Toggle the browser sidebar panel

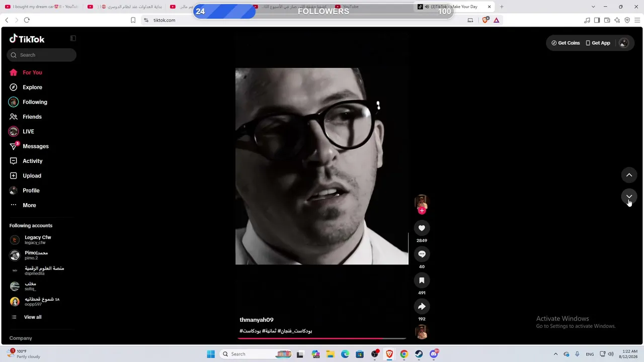[597, 20]
